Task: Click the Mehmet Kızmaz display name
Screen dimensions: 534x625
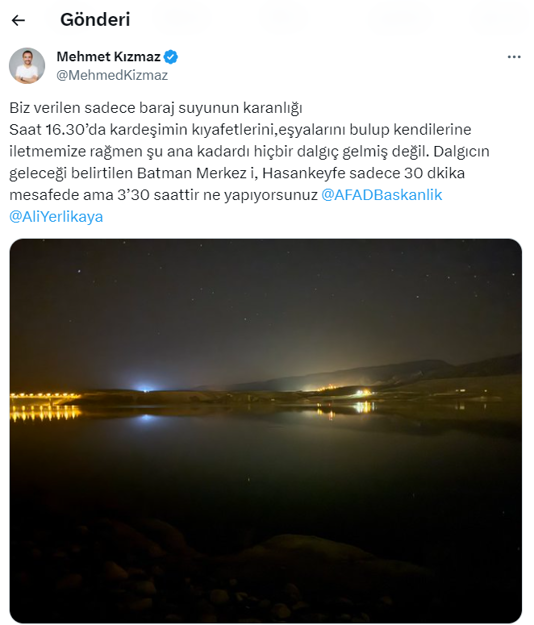Action: click(x=108, y=57)
